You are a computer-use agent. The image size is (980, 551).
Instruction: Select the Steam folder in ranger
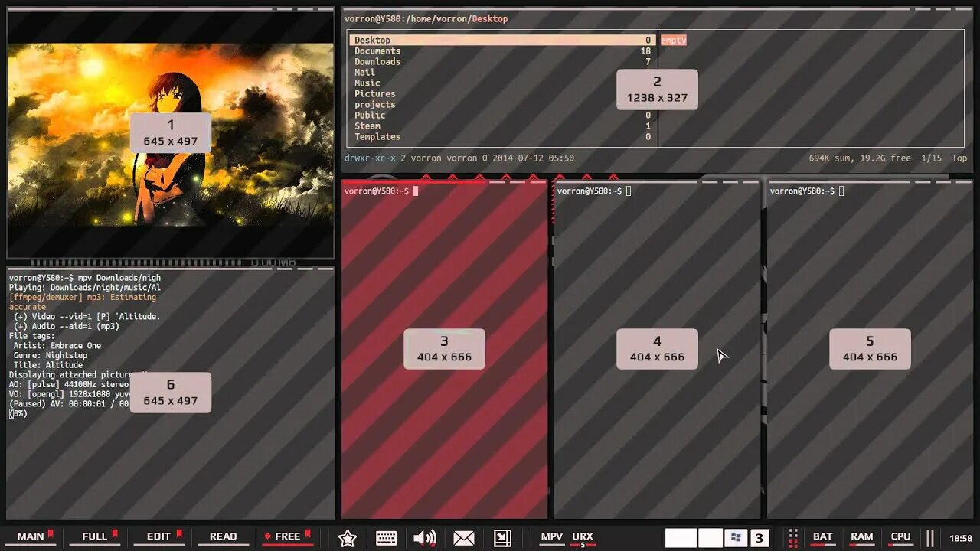503,126
